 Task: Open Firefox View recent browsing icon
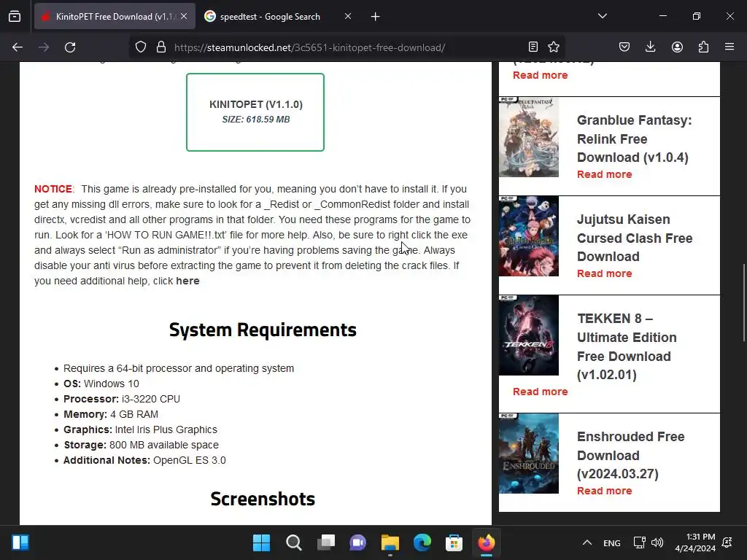click(15, 17)
